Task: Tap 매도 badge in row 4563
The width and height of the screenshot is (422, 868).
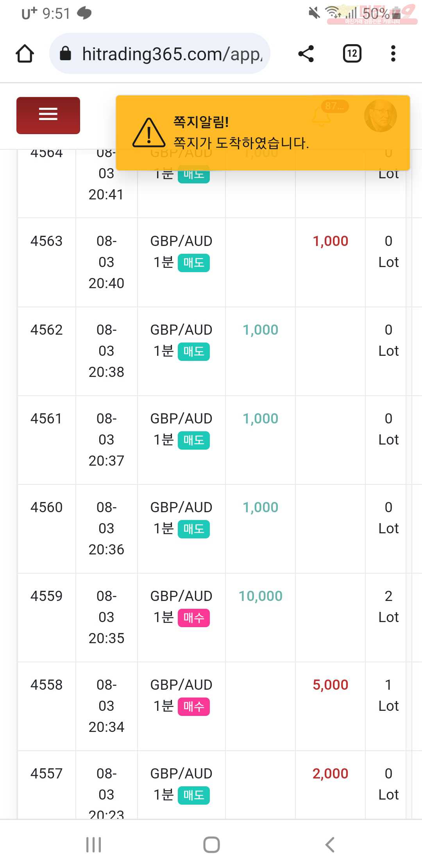Action: tap(194, 263)
